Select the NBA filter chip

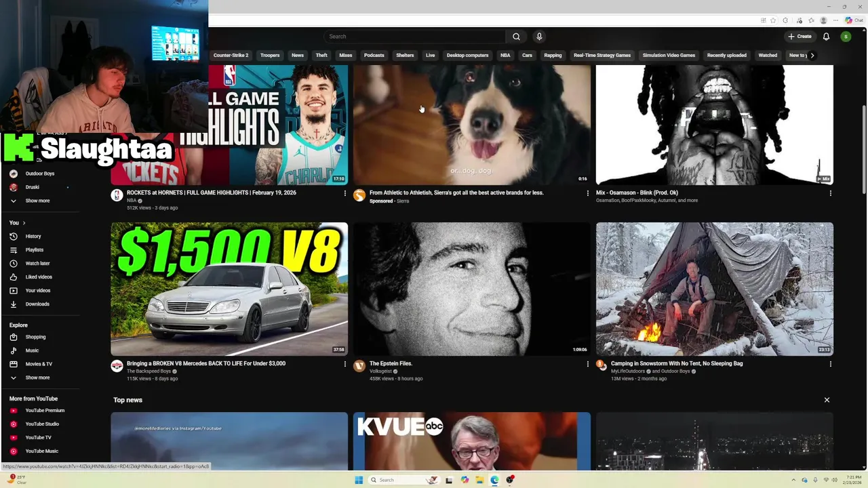(x=505, y=56)
